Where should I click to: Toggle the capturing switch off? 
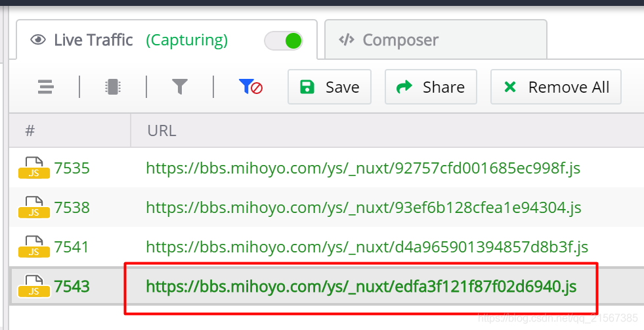(284, 41)
